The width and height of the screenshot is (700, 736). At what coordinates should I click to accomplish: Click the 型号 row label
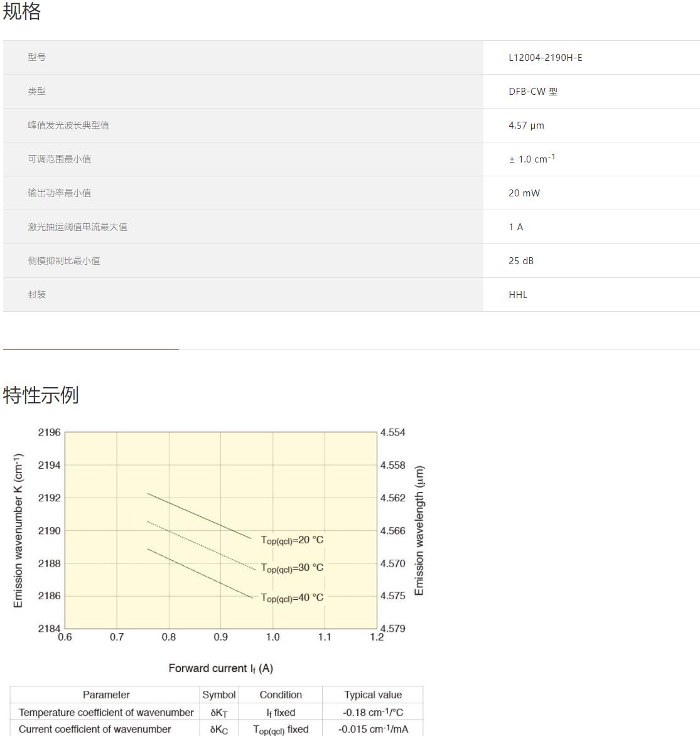click(36, 57)
